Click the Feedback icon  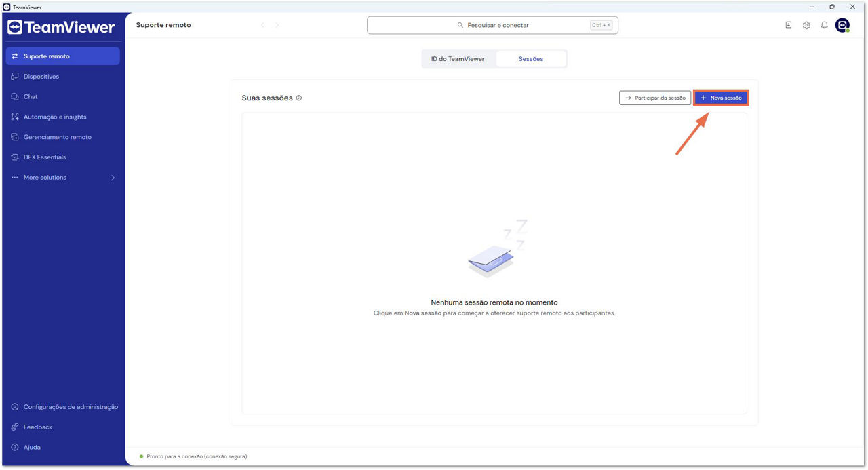(x=15, y=427)
